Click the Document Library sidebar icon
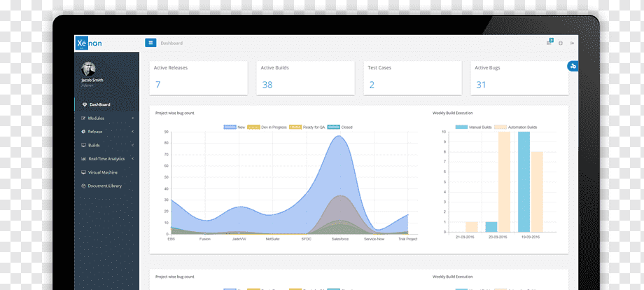The image size is (644, 290). click(84, 186)
